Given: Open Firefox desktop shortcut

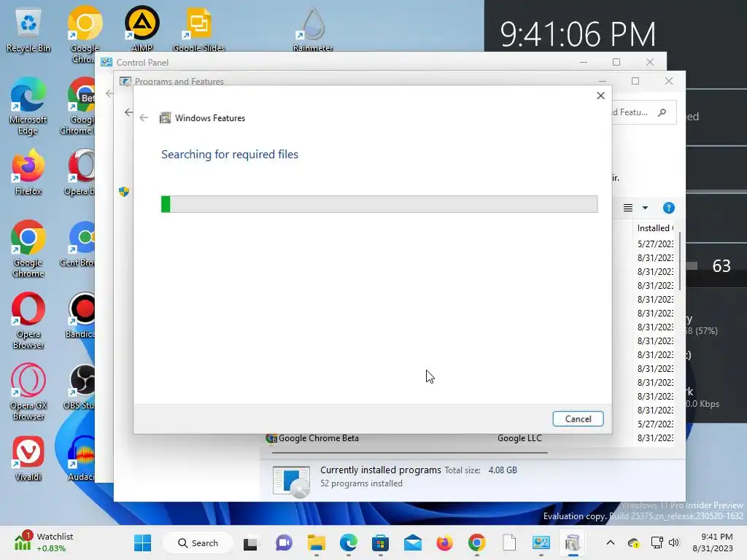Looking at the screenshot, I should click(28, 172).
